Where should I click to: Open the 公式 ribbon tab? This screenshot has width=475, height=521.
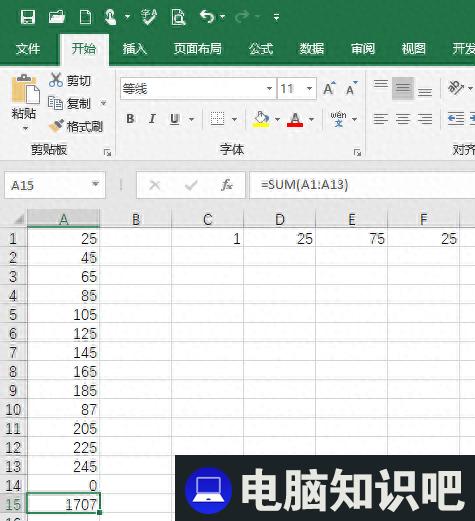tap(261, 49)
